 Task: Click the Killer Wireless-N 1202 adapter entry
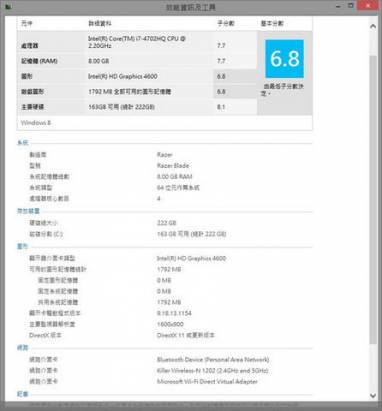point(213,370)
